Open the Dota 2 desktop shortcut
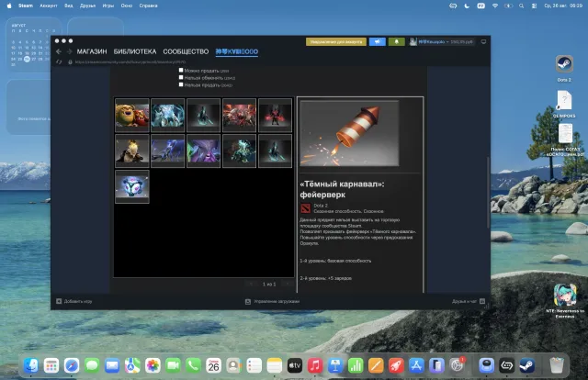Image resolution: width=588 pixels, height=380 pixels. (x=564, y=64)
